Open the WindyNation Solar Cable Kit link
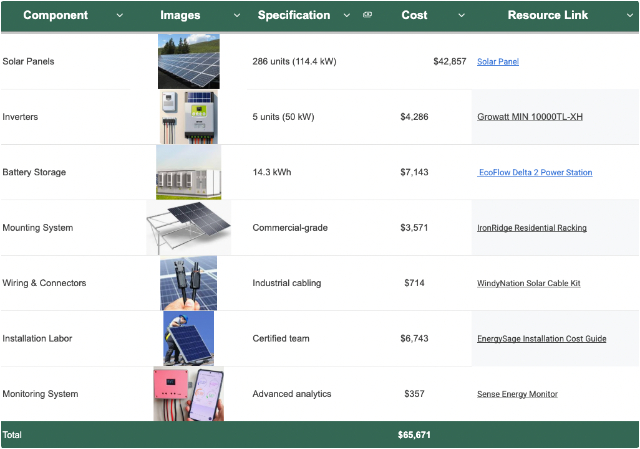The image size is (640, 449). [x=529, y=283]
